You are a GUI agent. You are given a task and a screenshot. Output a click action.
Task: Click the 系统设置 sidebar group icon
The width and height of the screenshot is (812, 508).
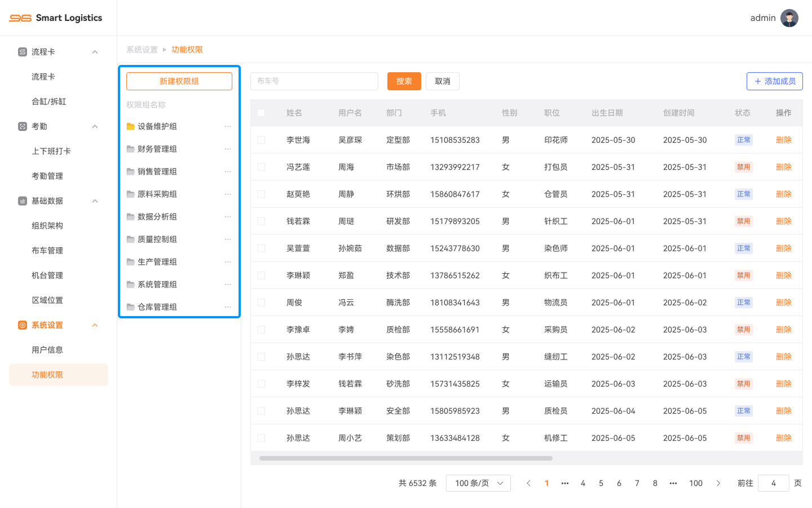[x=23, y=325]
